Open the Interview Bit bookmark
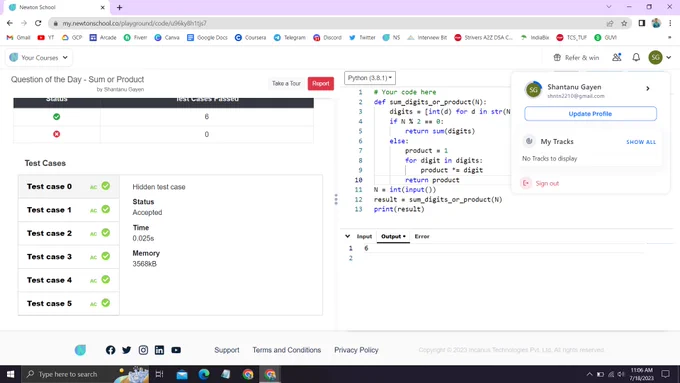 pyautogui.click(x=427, y=37)
